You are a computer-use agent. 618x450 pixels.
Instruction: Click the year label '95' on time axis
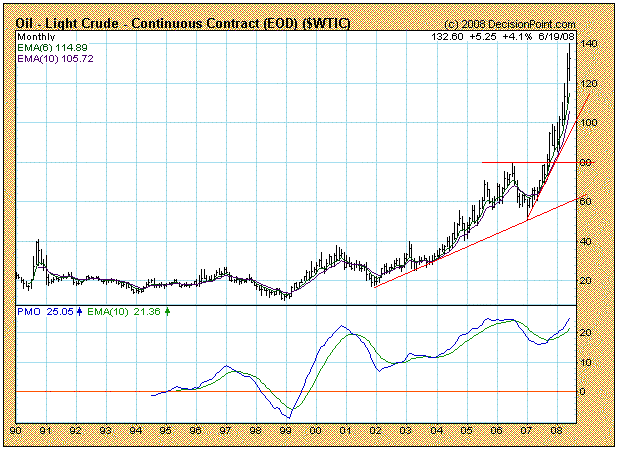[166, 430]
